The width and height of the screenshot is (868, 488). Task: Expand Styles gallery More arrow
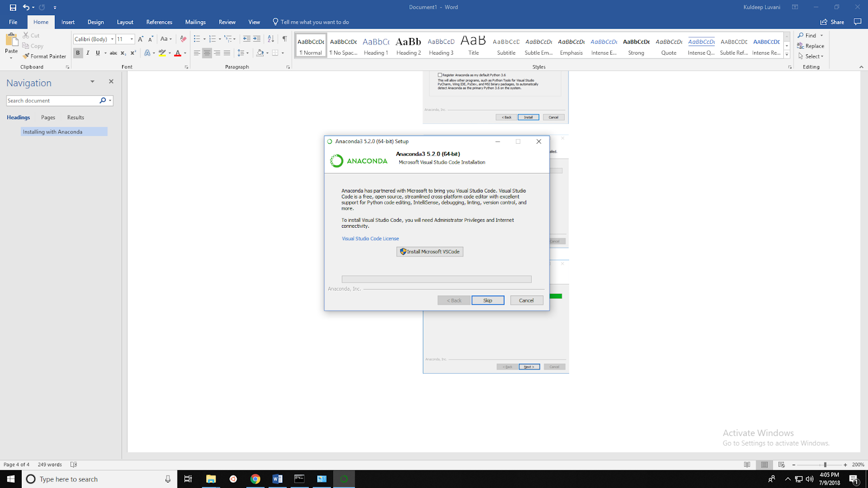pyautogui.click(x=787, y=55)
